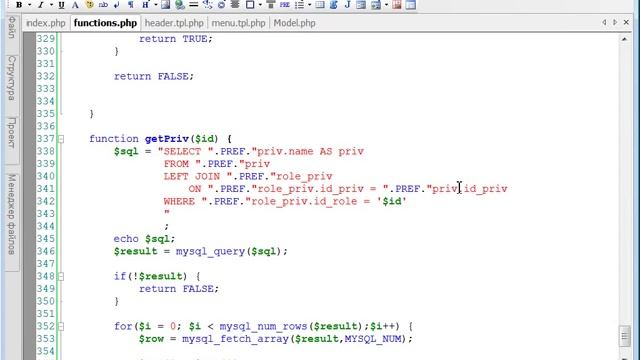Collapse the if(!$result) block at line 348
Viewport: 640px width, 360px height.
click(61, 277)
